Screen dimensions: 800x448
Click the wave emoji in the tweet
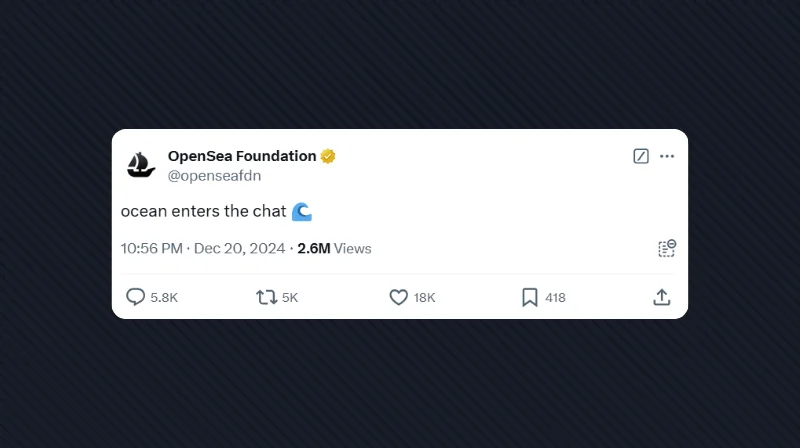point(302,211)
